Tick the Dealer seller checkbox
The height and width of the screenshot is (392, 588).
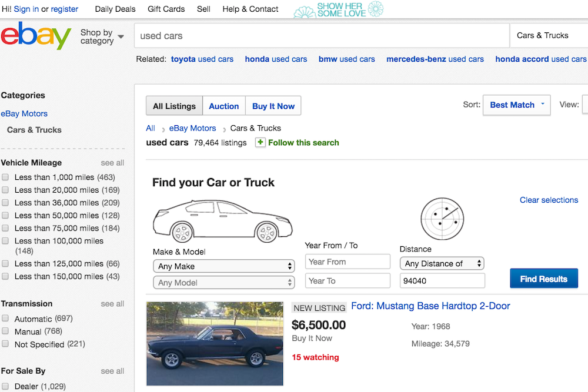[x=5, y=386]
